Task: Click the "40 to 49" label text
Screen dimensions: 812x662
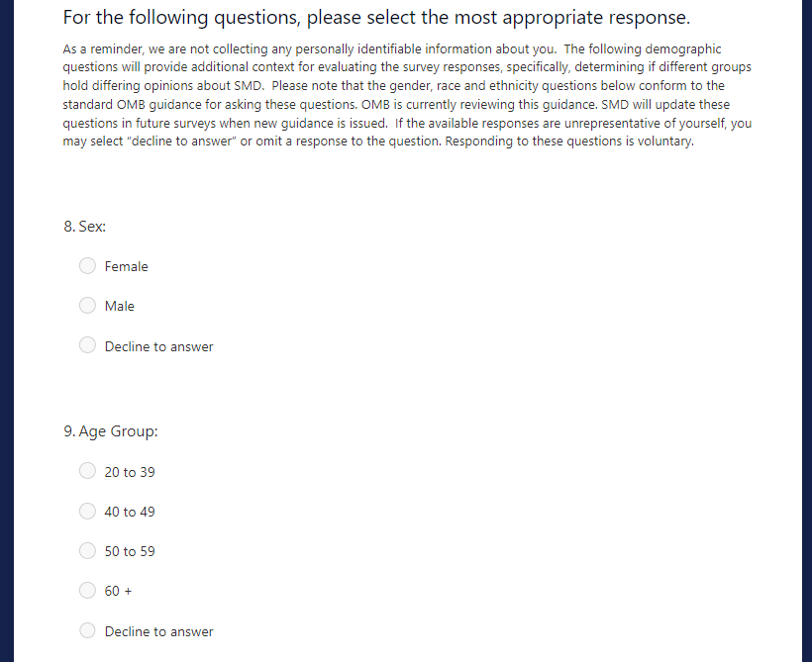Action: click(130, 512)
